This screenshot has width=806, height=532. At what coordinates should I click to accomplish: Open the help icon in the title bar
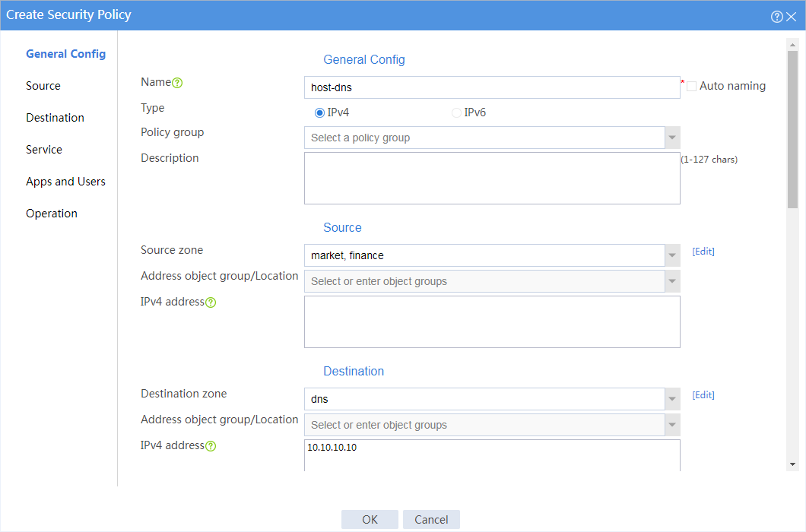776,17
